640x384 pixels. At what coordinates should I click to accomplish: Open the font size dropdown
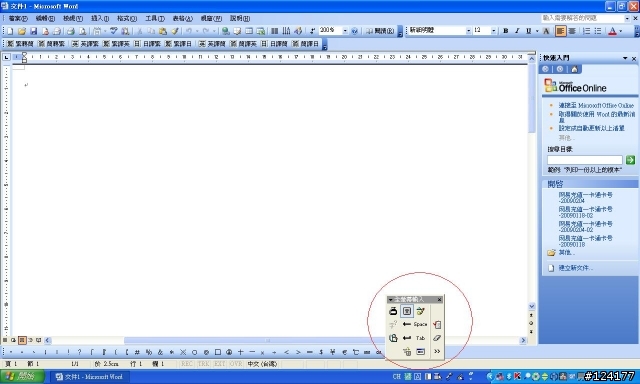click(493, 31)
